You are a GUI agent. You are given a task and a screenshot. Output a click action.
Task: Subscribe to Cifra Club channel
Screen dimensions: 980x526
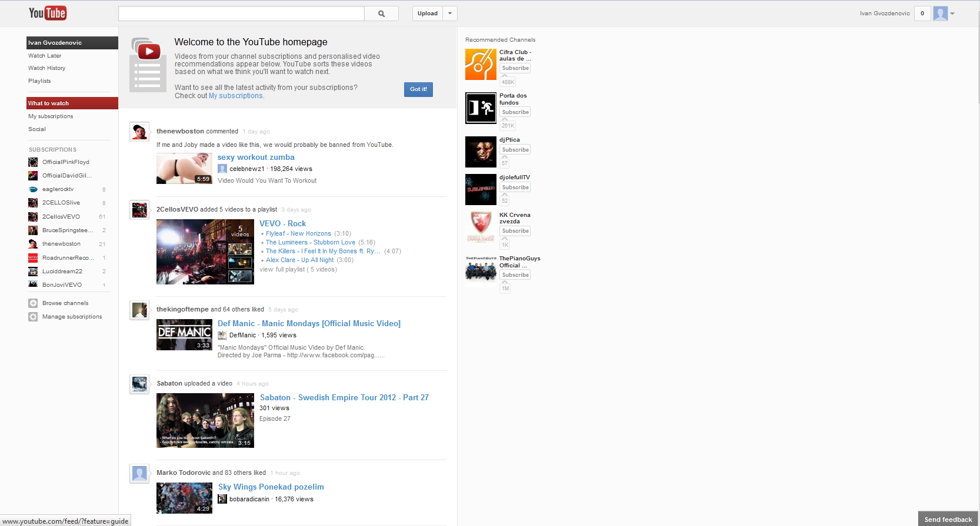(515, 68)
